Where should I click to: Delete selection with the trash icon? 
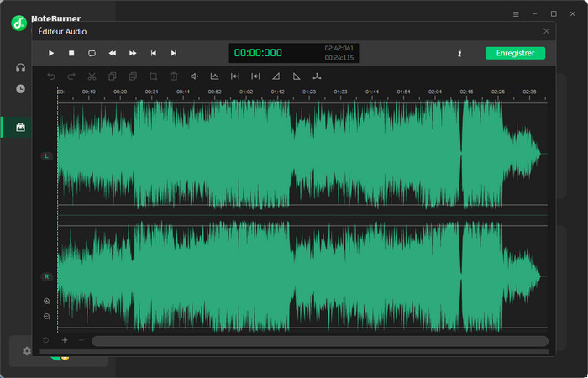(174, 76)
